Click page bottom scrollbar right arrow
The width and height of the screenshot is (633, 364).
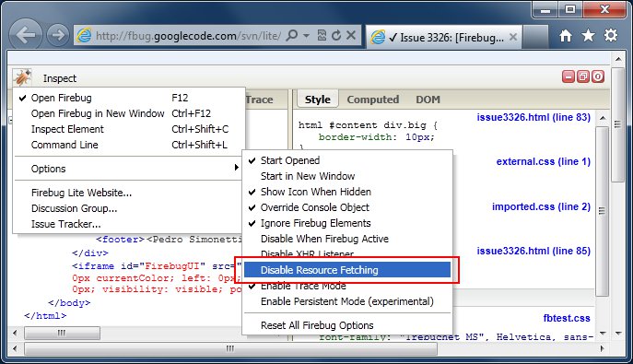pyautogui.click(x=603, y=348)
